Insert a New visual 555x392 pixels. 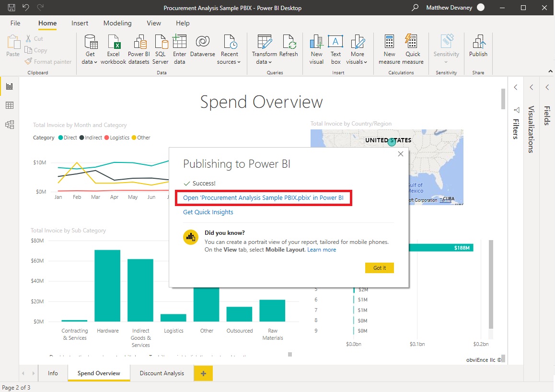click(x=316, y=48)
